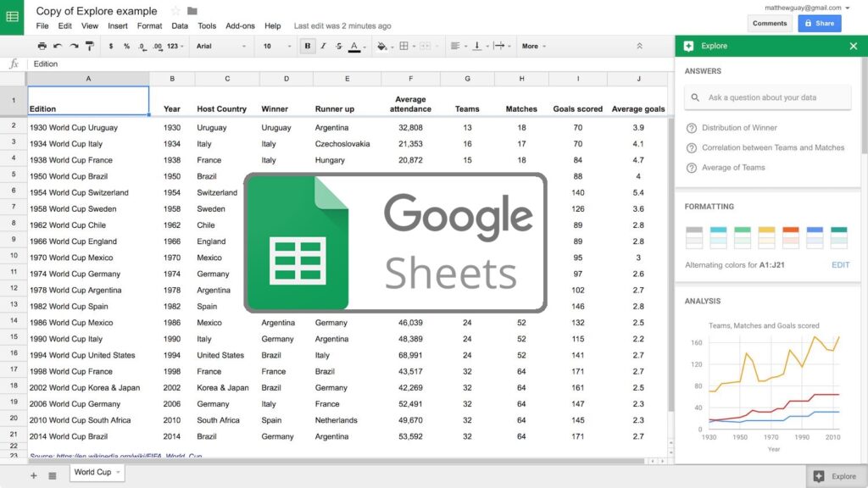Toggle italic formatting
This screenshot has width=868, height=488.
click(x=325, y=46)
